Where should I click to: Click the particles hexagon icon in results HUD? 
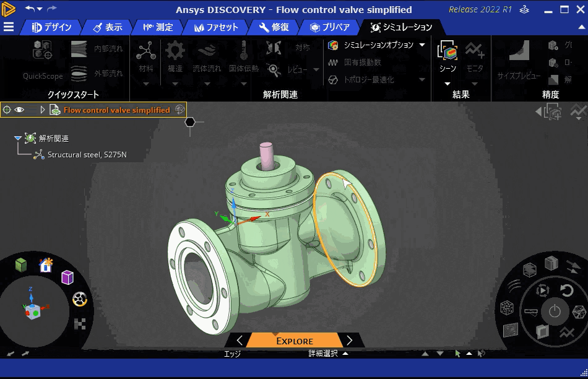point(507,308)
